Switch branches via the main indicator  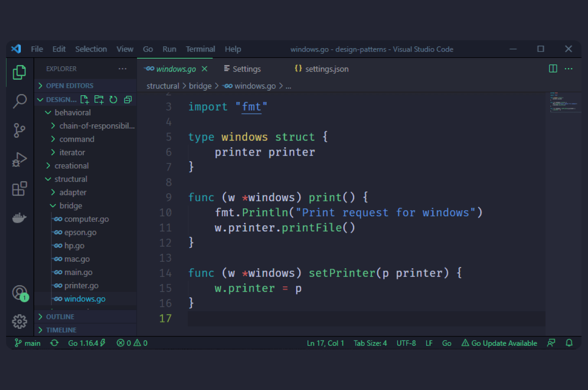(x=27, y=343)
